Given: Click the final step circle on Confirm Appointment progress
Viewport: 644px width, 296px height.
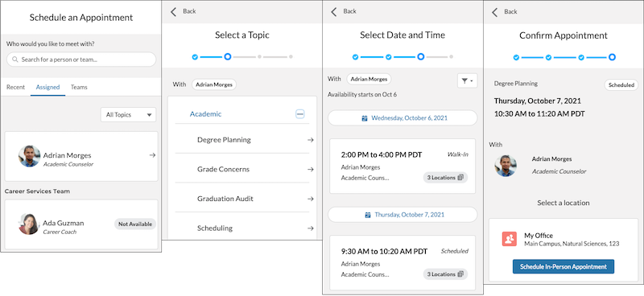Looking at the screenshot, I should tap(612, 57).
